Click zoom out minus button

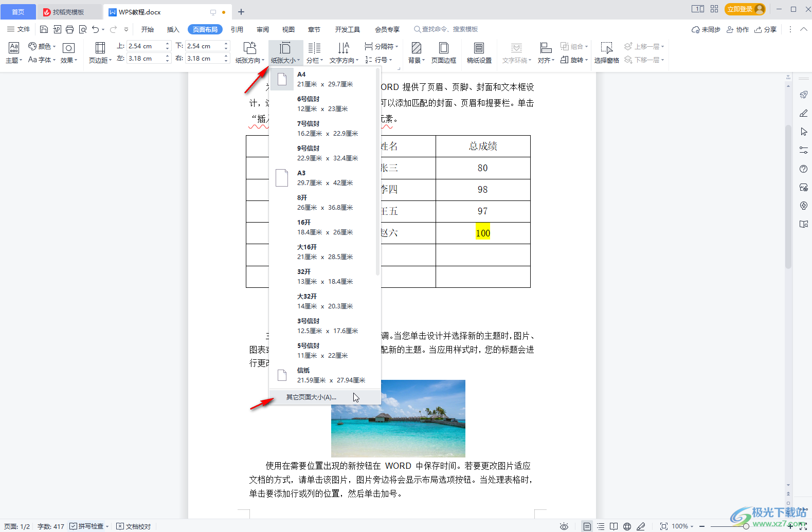[x=701, y=526]
